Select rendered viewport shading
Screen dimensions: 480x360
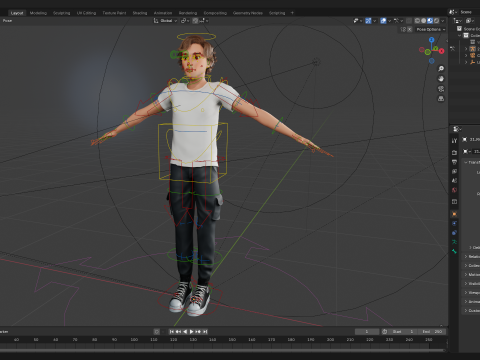pyautogui.click(x=436, y=21)
